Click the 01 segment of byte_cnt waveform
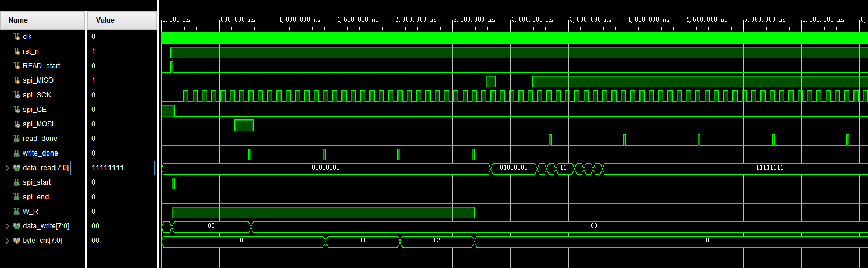 coord(362,241)
